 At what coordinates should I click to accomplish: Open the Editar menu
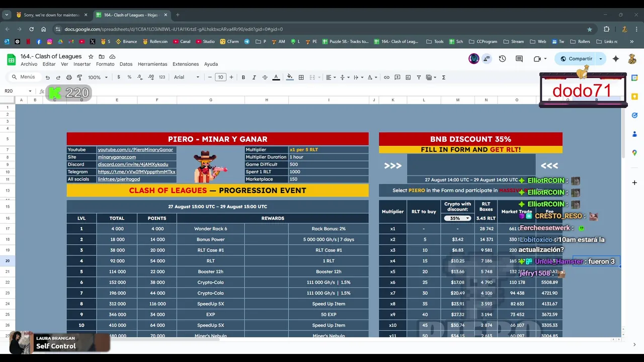(x=49, y=64)
